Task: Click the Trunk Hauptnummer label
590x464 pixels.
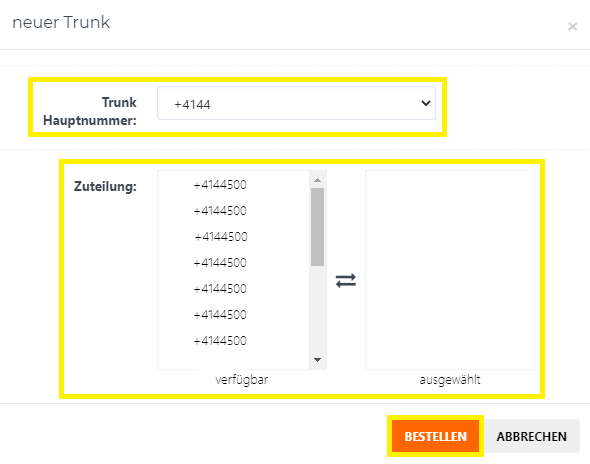Action: [x=90, y=111]
